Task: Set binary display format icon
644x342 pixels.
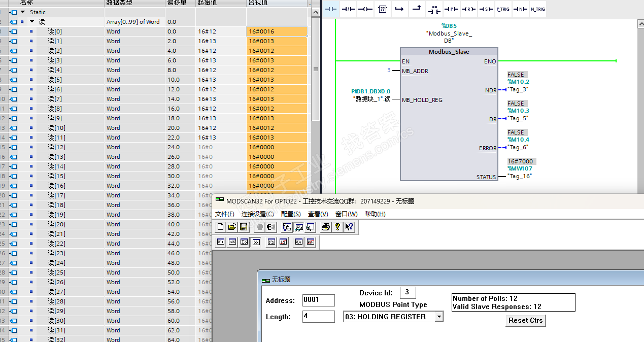Action: click(x=221, y=243)
